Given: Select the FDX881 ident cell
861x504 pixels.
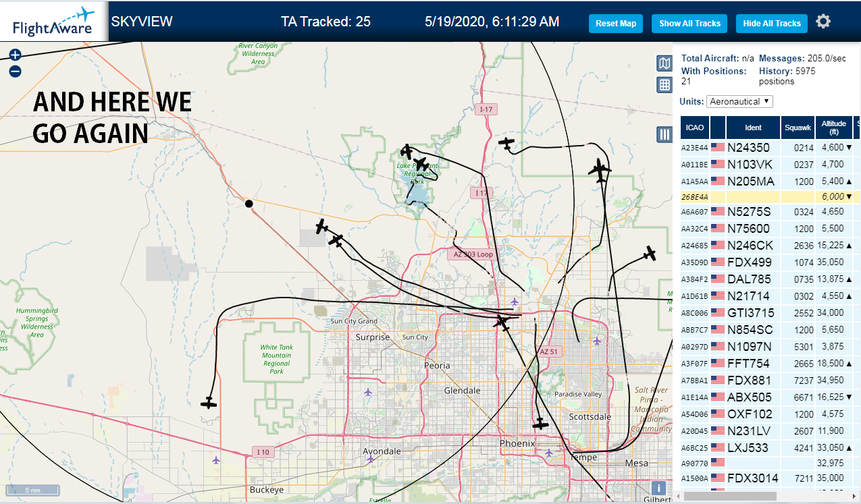Looking at the screenshot, I should click(753, 380).
